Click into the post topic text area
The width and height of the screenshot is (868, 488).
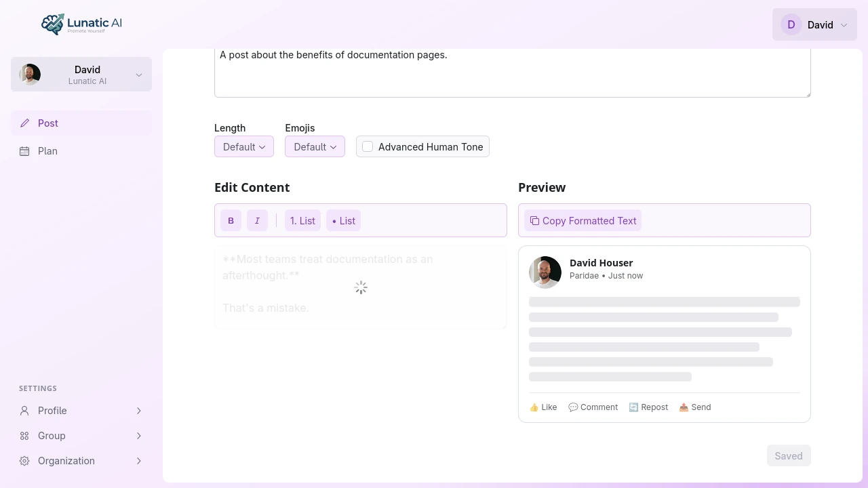pos(513,73)
